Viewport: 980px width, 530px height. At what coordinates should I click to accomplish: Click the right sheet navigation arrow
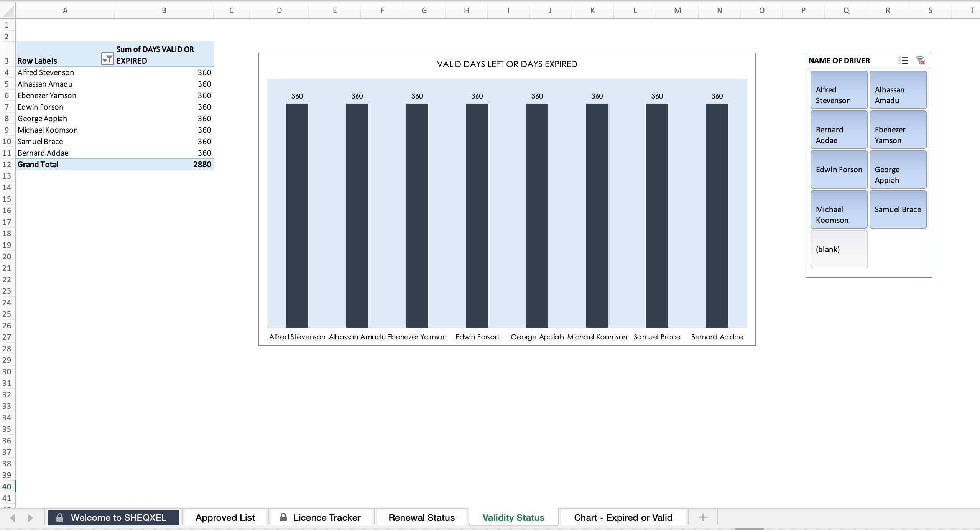[30, 517]
